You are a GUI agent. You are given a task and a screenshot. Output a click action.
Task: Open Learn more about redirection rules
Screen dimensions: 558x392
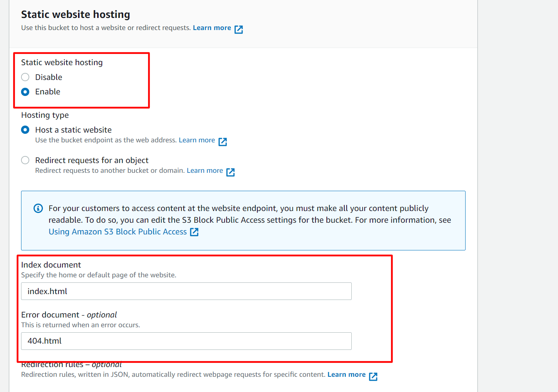[x=346, y=374]
